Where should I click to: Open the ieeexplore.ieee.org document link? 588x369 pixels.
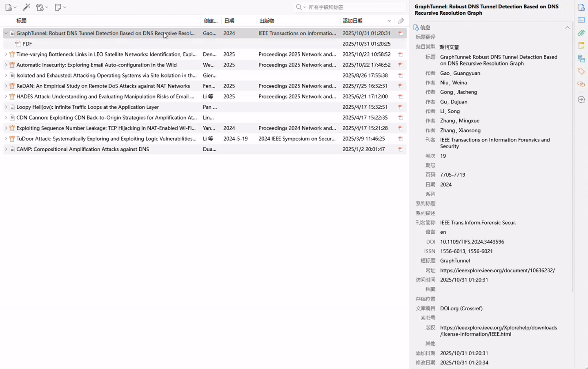[497, 270]
